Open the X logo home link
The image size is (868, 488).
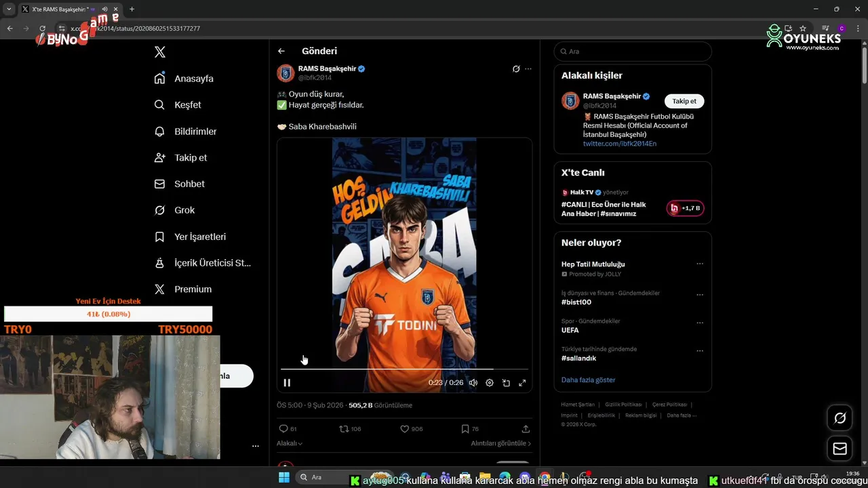160,52
